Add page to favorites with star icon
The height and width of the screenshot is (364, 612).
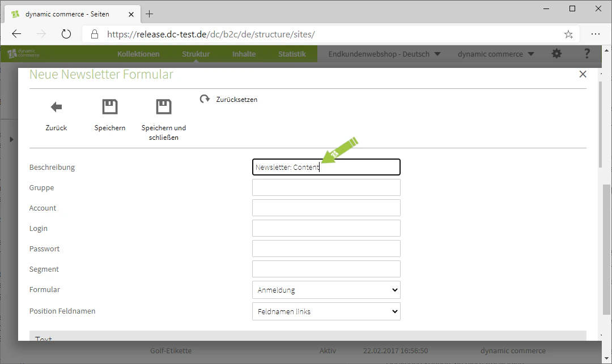pyautogui.click(x=568, y=35)
